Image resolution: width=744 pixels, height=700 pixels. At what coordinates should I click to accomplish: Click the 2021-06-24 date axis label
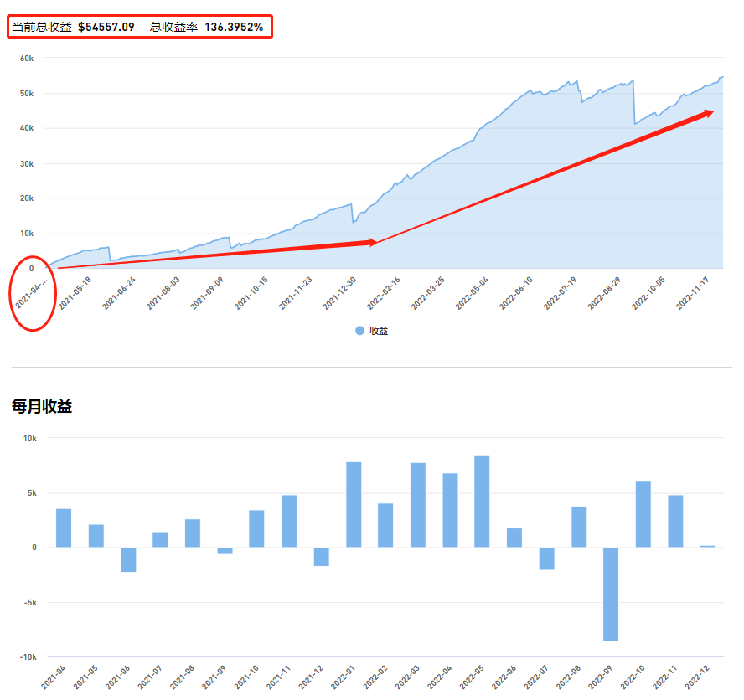pyautogui.click(x=119, y=293)
